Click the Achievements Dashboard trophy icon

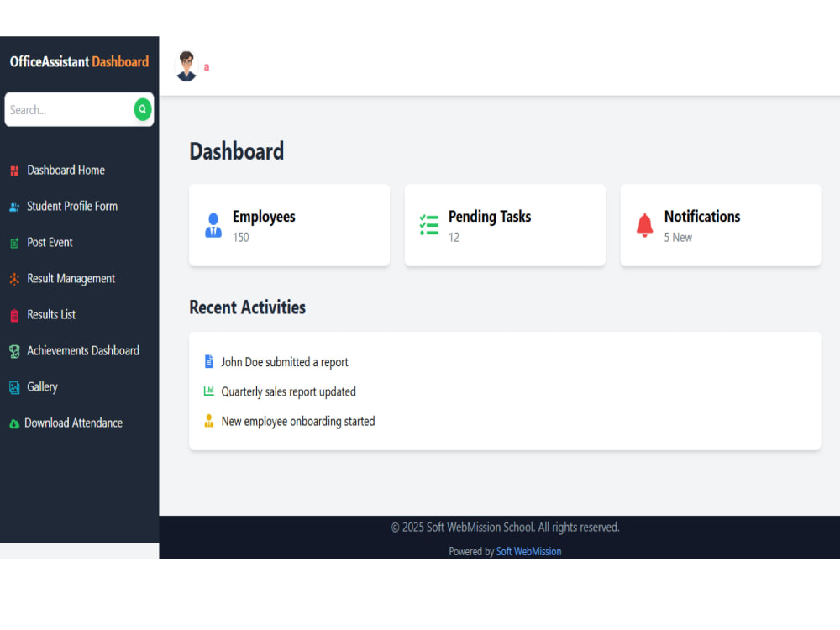click(x=14, y=351)
